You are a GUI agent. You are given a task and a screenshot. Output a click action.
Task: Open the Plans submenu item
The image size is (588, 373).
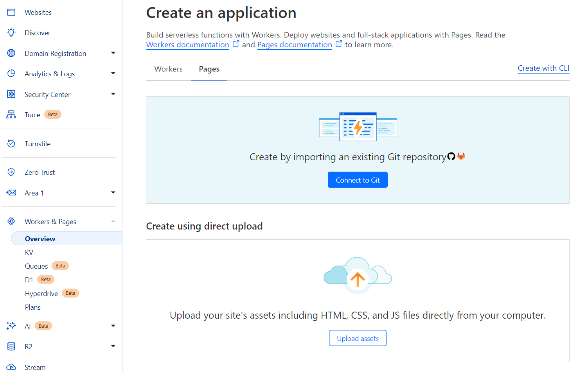click(x=33, y=307)
